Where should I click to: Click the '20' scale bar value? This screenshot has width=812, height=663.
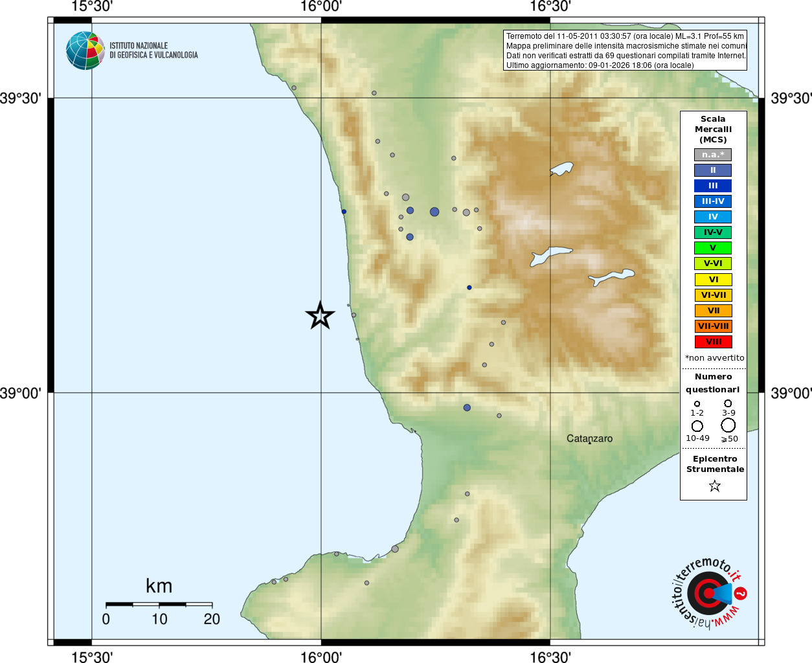pyautogui.click(x=212, y=619)
